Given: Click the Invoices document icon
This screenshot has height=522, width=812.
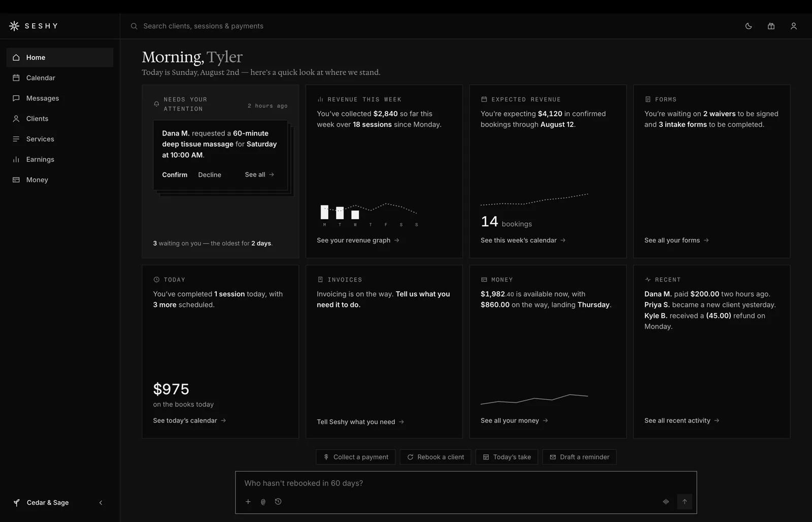Looking at the screenshot, I should tap(320, 280).
